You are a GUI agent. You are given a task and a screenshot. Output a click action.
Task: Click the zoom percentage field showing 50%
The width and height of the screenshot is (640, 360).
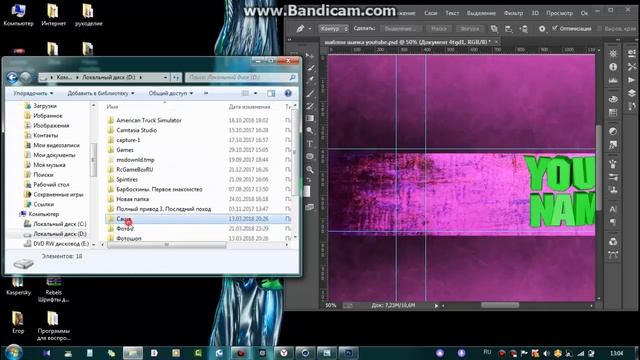[x=331, y=305]
